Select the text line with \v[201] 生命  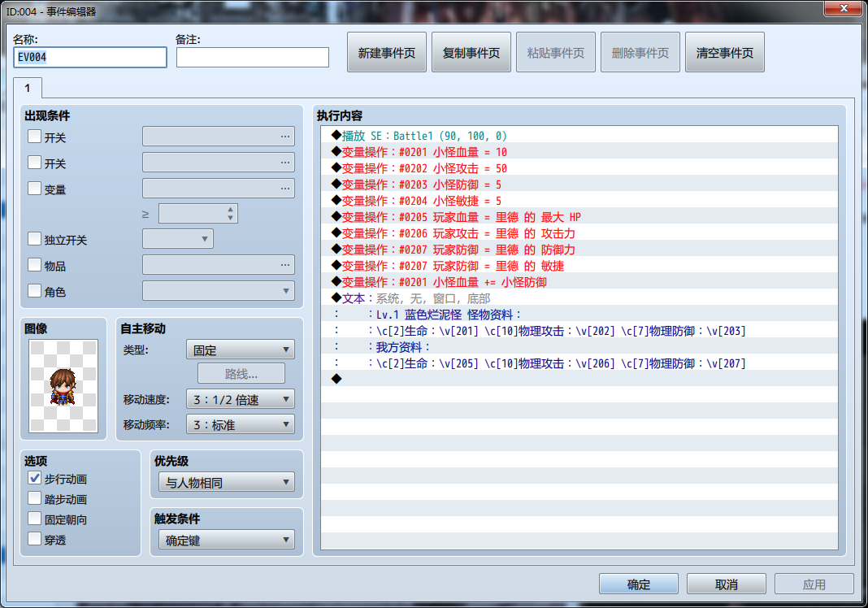pyautogui.click(x=579, y=331)
